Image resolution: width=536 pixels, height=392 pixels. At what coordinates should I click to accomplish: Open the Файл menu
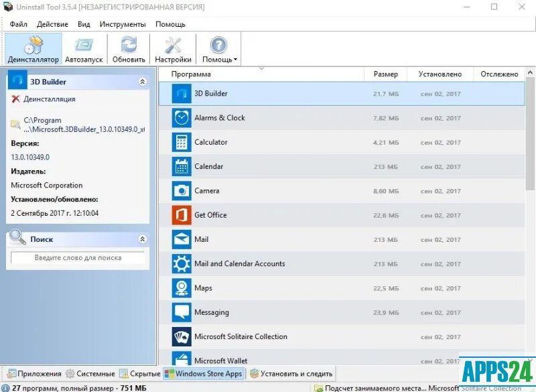[18, 24]
